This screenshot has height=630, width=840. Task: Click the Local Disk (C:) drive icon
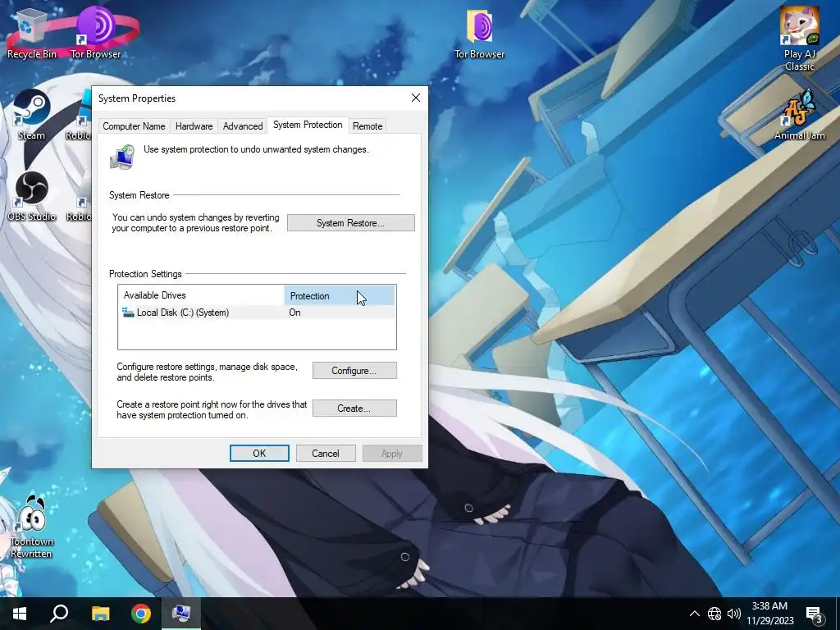click(x=128, y=313)
